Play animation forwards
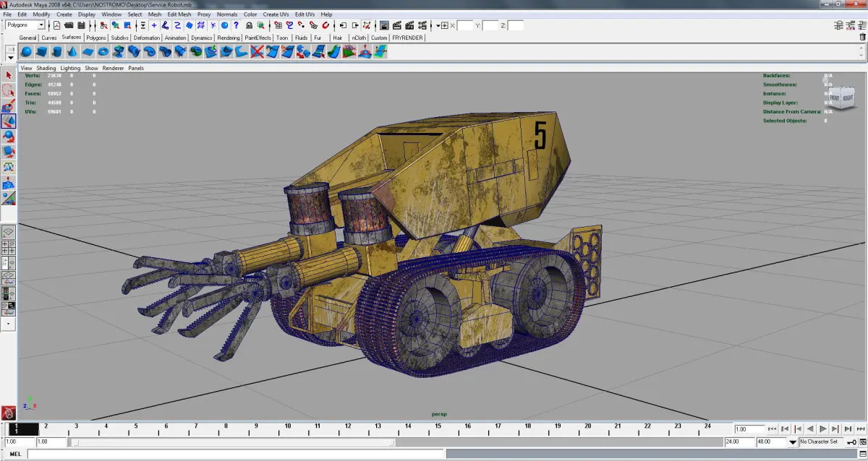The height and width of the screenshot is (461, 868). coord(823,428)
